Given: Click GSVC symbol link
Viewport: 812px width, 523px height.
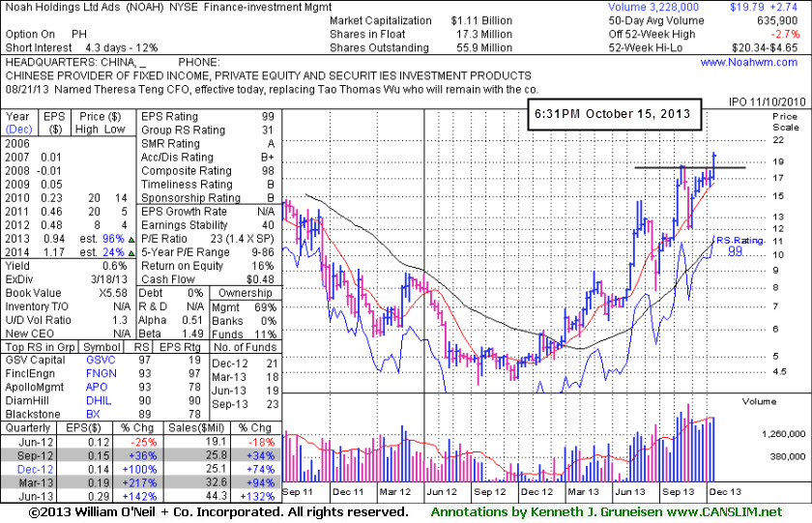Looking at the screenshot, I should coord(101,360).
